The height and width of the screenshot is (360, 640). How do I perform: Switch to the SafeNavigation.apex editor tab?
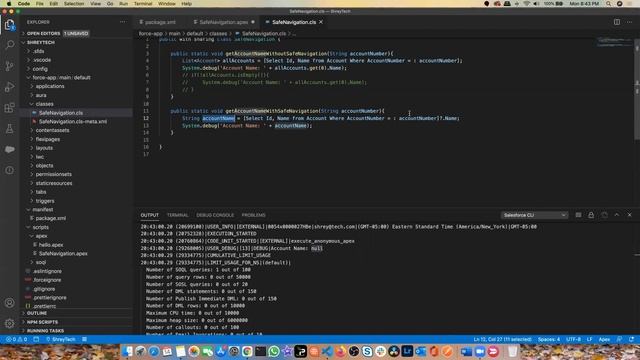[x=223, y=22]
